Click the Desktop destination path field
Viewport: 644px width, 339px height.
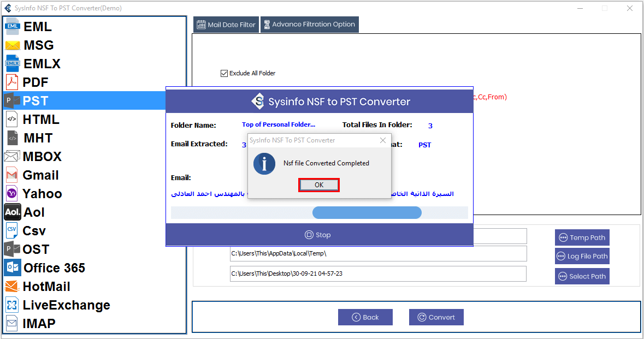click(x=379, y=273)
